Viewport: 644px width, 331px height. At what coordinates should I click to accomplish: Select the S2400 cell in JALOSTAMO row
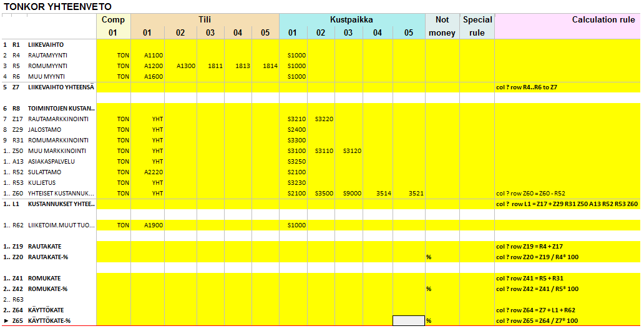(x=296, y=130)
